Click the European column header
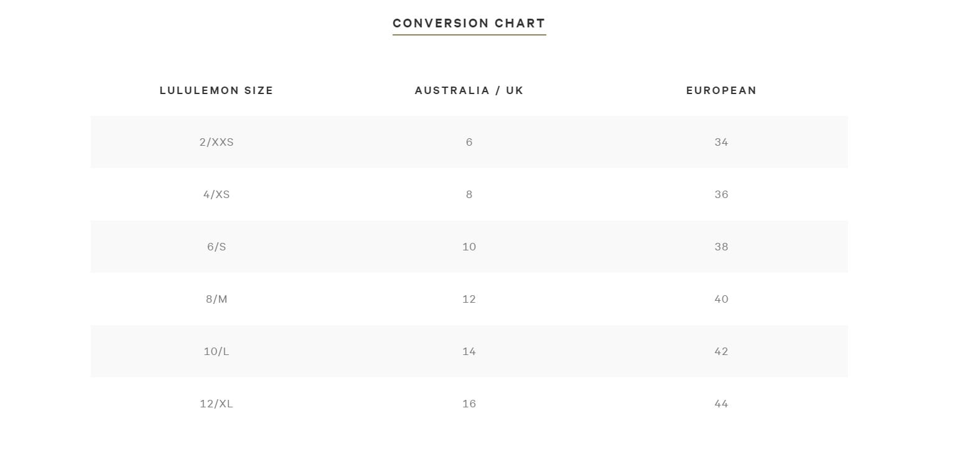Image resolution: width=980 pixels, height=469 pixels. pyautogui.click(x=721, y=90)
